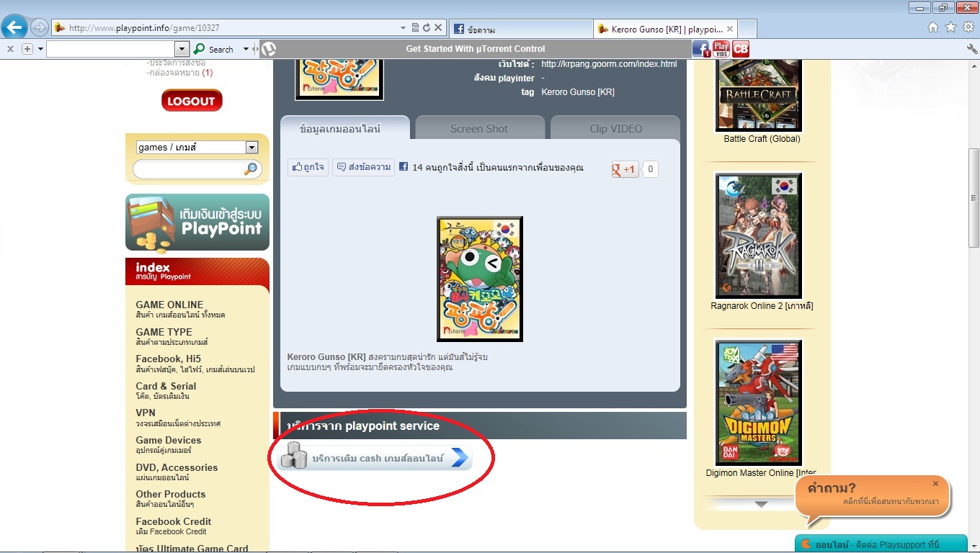Open the browser Tools gear menu
The image size is (980, 553).
[x=968, y=27]
